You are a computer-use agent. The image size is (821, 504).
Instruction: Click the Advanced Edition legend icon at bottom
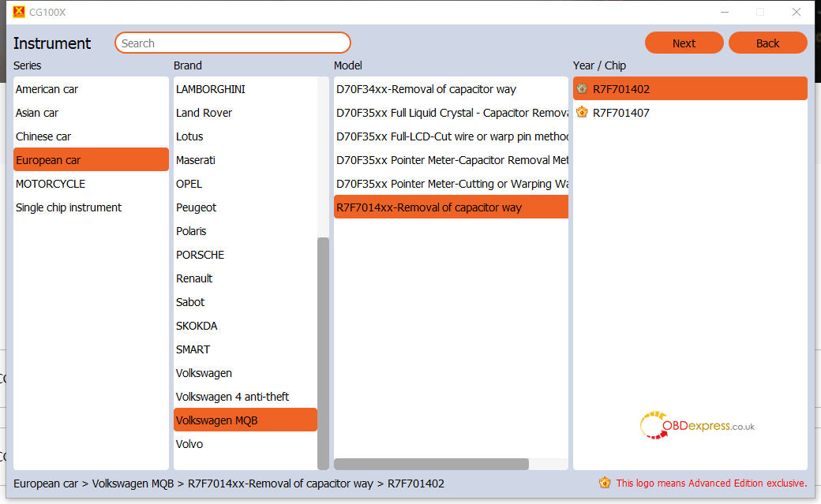click(605, 483)
